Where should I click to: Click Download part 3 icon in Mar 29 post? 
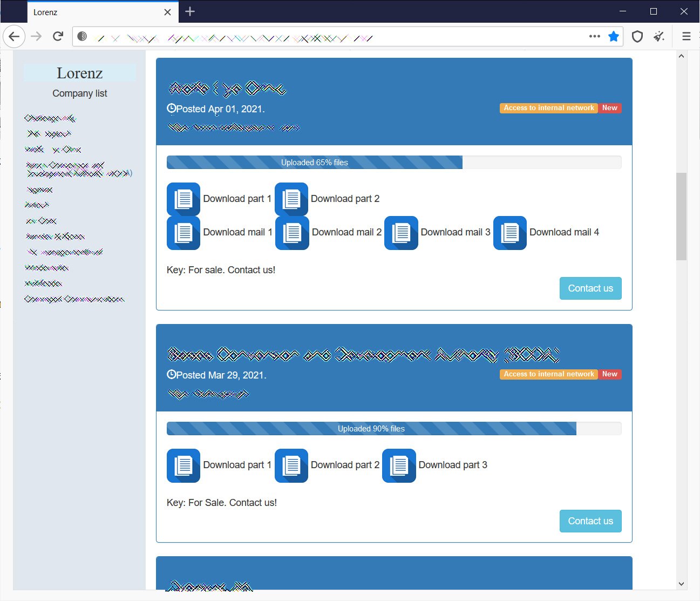click(399, 465)
